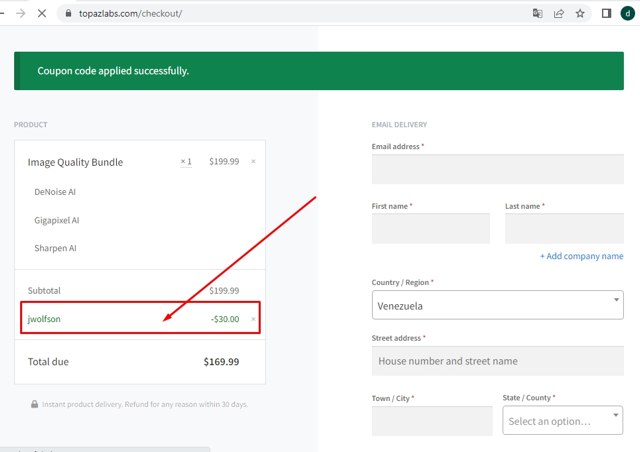Viewport: 640px width, 452px height.
Task: Click the share page icon
Action: pyautogui.click(x=558, y=14)
